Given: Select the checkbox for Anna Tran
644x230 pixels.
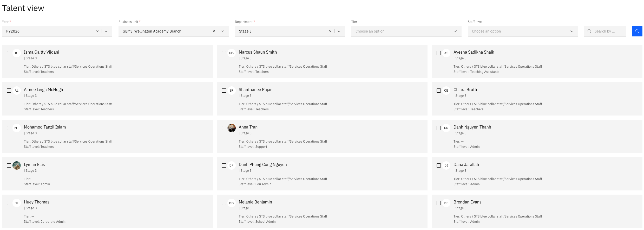Looking at the screenshot, I should click(224, 128).
